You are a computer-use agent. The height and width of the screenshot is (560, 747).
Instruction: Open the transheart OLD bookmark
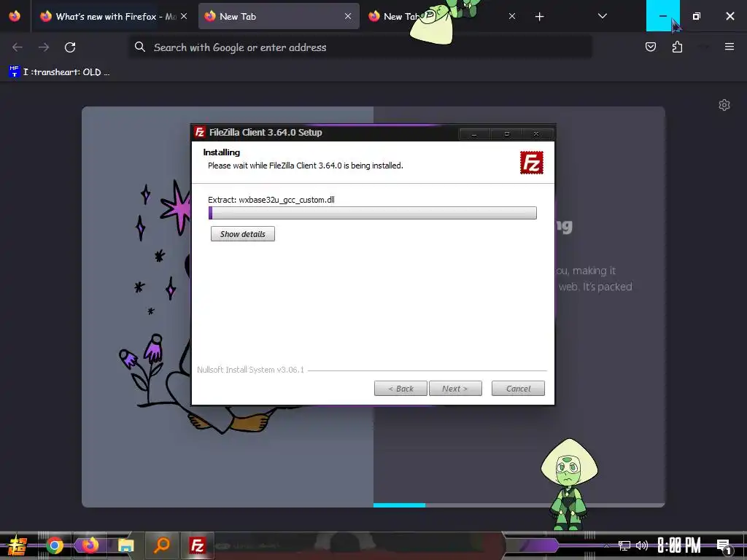(59, 72)
